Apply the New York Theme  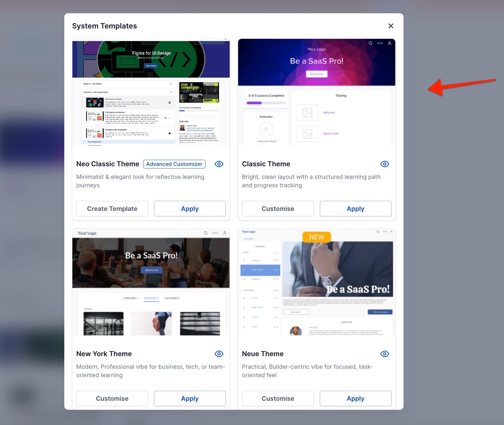tap(190, 398)
